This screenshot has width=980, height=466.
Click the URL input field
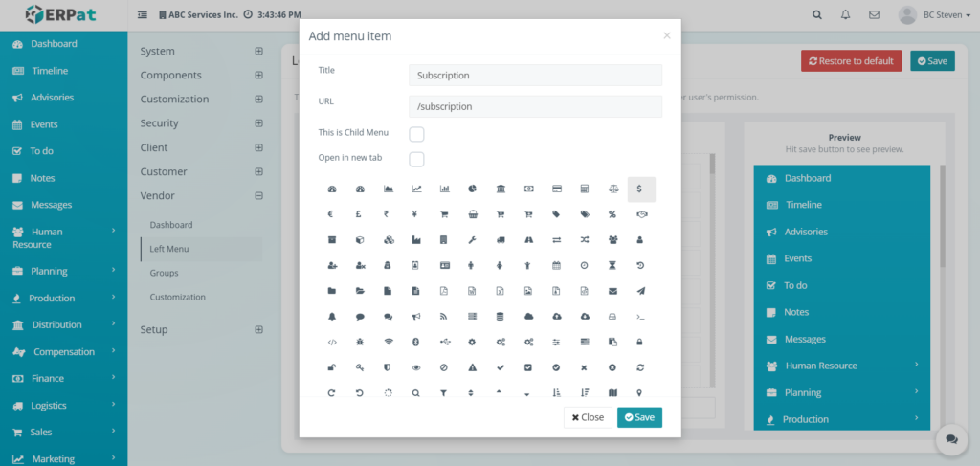(535, 106)
